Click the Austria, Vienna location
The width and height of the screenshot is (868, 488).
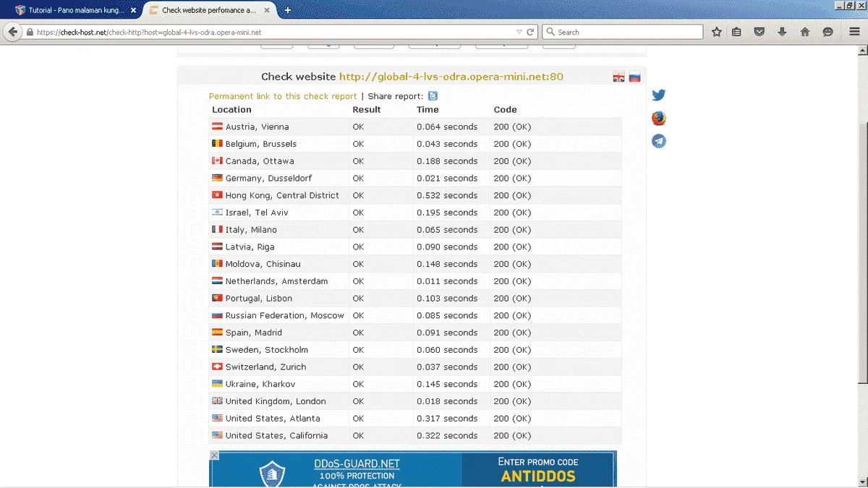(257, 127)
